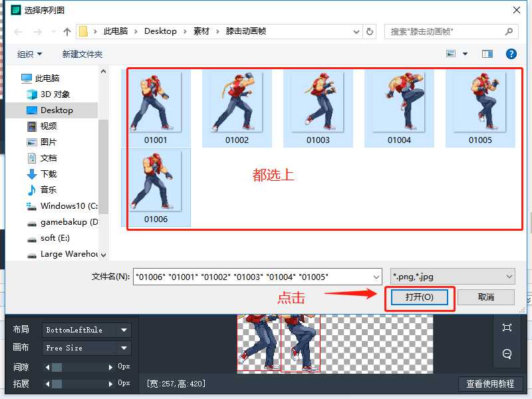Image resolution: width=532 pixels, height=399 pixels.
Task: Open help with the question mark icon
Action: pos(511,54)
